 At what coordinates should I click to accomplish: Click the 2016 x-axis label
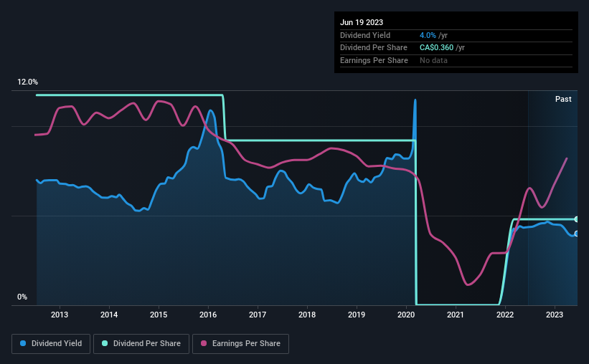coord(208,315)
